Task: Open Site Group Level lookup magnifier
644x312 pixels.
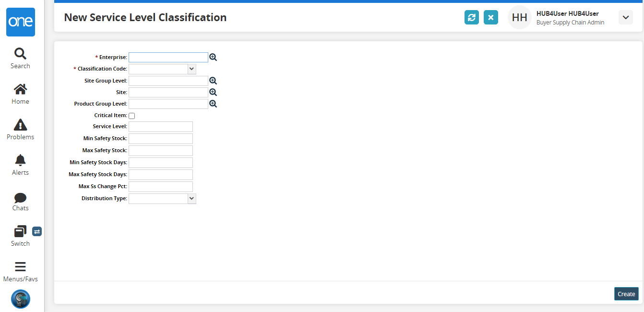Action: 213,81
